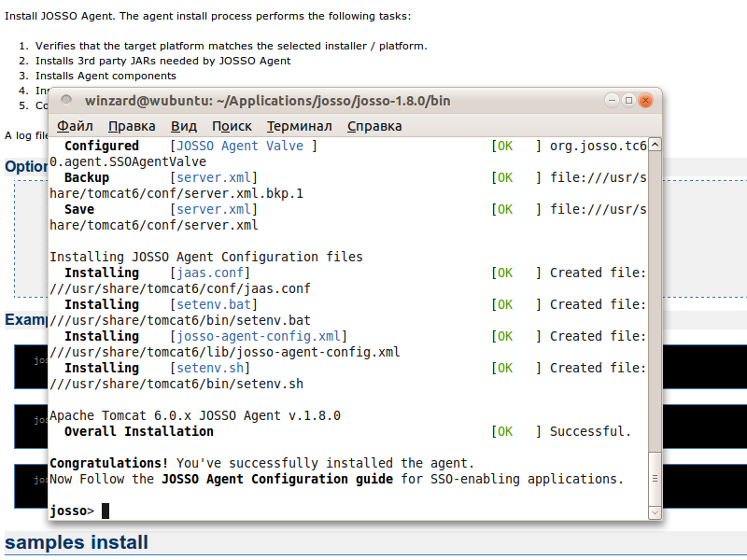Click the terminal window menu dot icon
Image resolution: width=747 pixels, height=560 pixels.
pos(66,100)
